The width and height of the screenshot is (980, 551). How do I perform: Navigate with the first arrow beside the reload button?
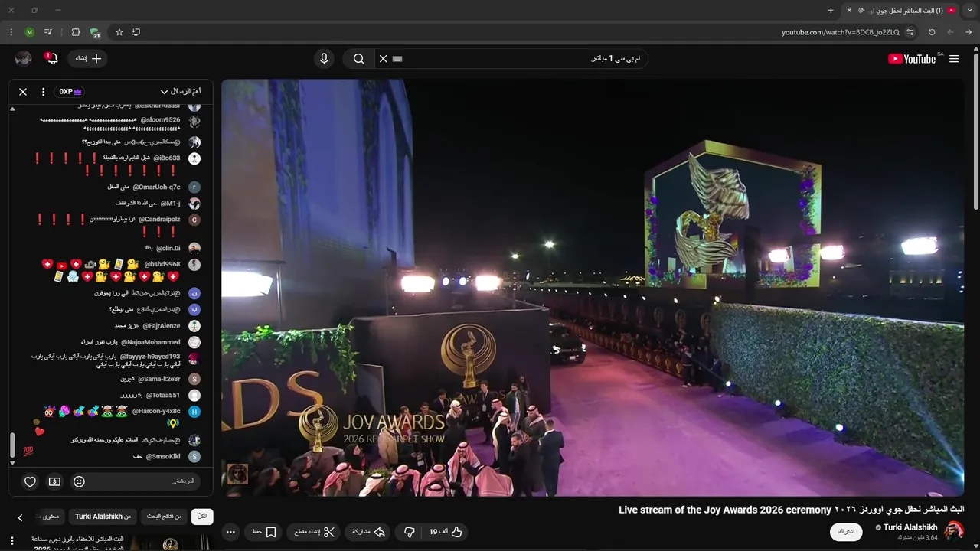tap(950, 32)
